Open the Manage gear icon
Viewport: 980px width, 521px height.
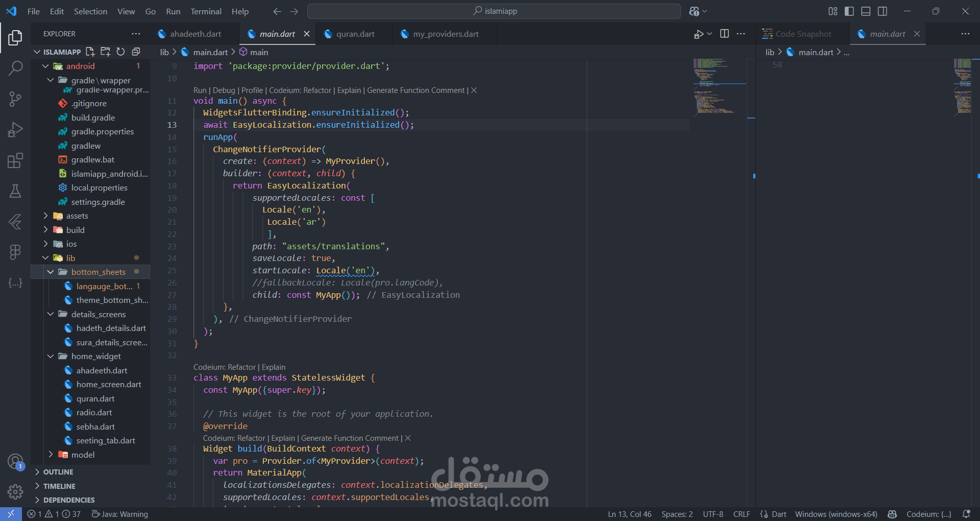(15, 491)
